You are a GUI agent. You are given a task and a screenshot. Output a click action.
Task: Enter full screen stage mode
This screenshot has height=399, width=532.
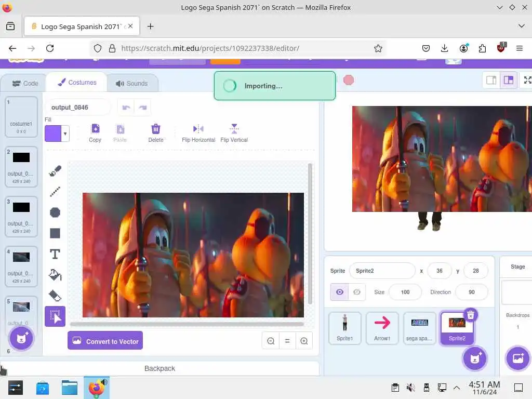point(527,80)
